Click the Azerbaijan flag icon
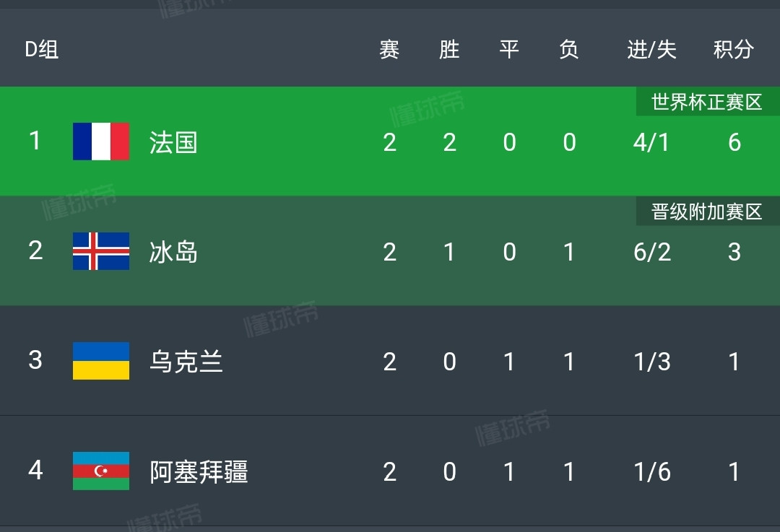Image resolution: width=780 pixels, height=532 pixels. click(x=101, y=471)
